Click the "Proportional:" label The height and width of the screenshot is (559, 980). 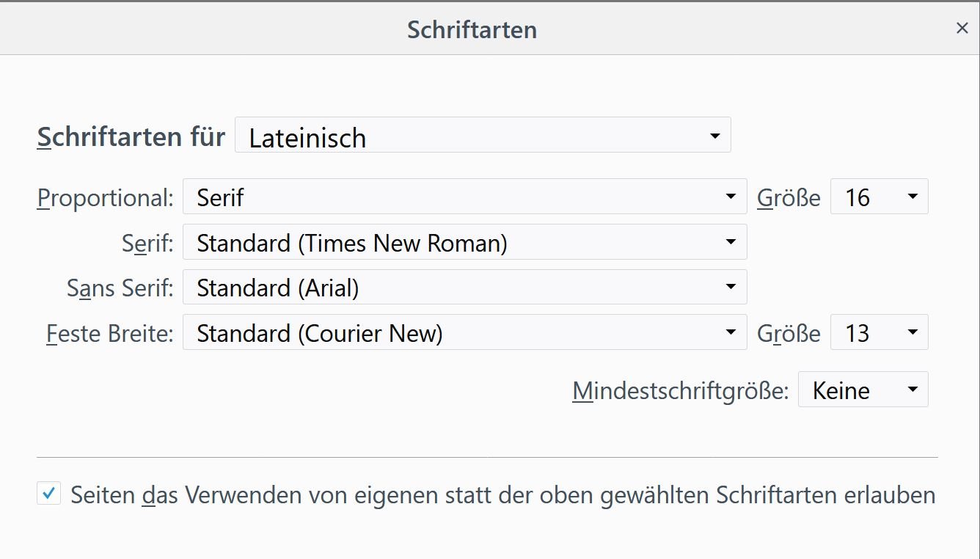pos(105,197)
